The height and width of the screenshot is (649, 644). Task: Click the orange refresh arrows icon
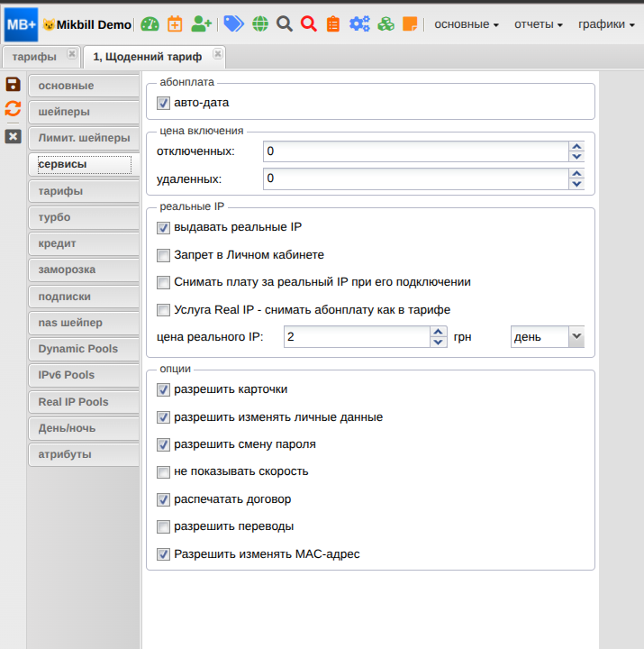pos(13,109)
